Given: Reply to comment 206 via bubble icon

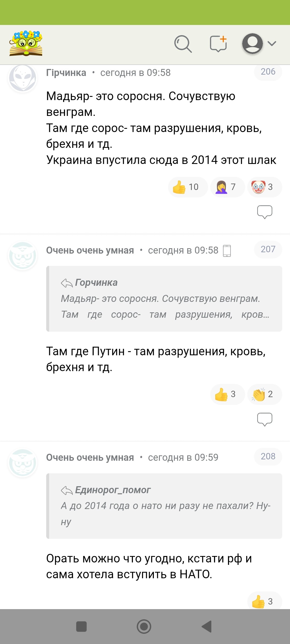Looking at the screenshot, I should tap(264, 212).
